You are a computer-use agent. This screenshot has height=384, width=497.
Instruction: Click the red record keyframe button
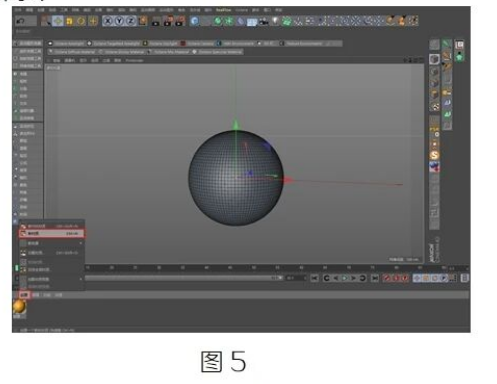point(387,278)
